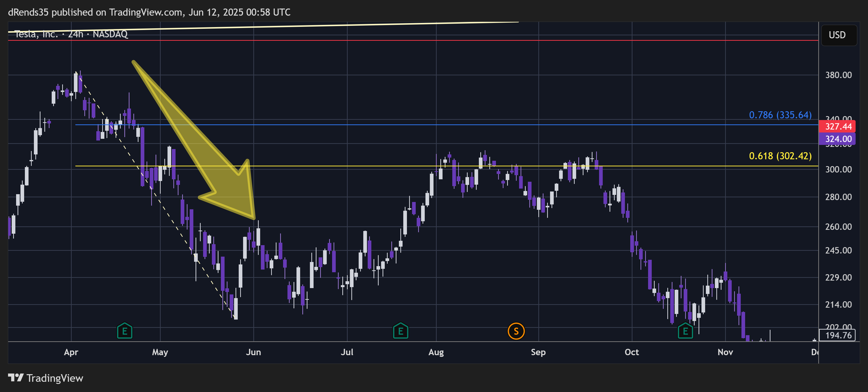Viewport: 868px width, 392px height.
Task: Click the red 327.44 price label
Action: point(838,126)
